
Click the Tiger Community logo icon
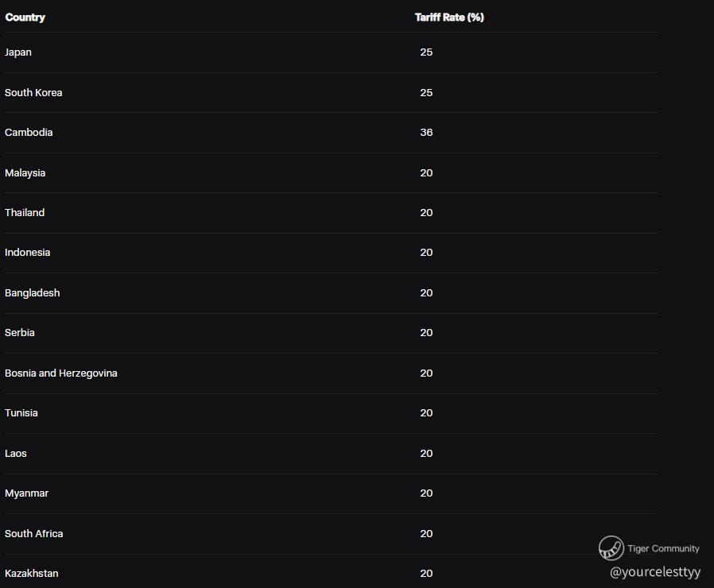[611, 548]
